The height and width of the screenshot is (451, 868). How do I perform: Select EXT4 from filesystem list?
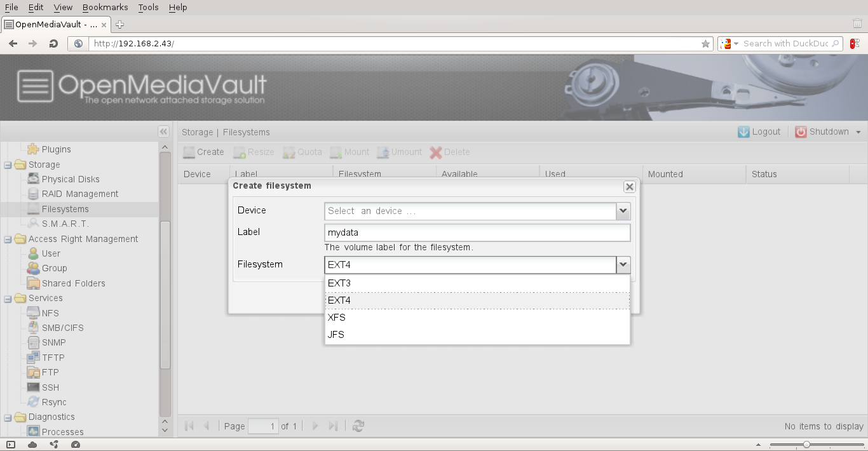(x=477, y=300)
